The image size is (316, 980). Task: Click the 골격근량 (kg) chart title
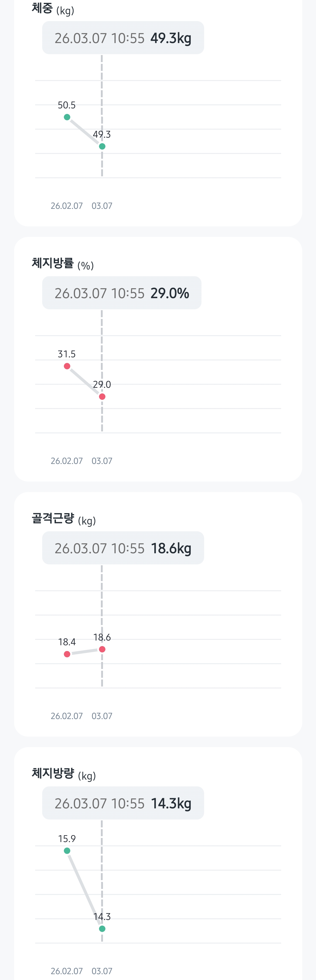[64, 518]
